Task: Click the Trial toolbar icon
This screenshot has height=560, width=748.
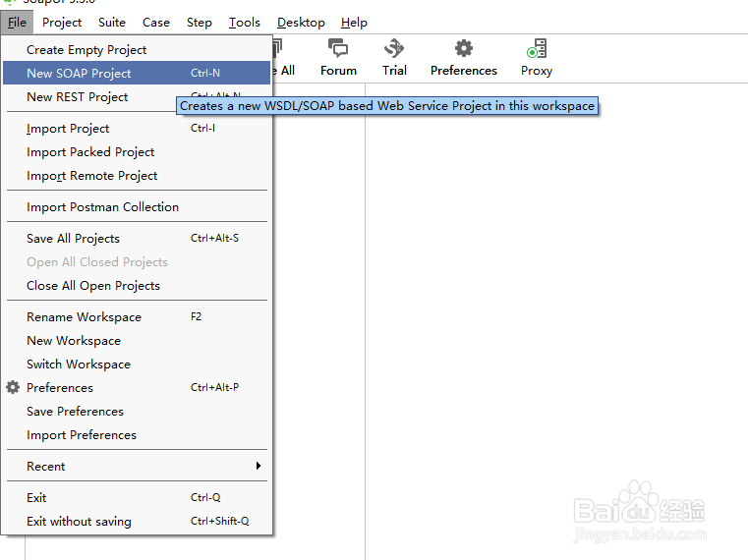Action: (x=394, y=49)
